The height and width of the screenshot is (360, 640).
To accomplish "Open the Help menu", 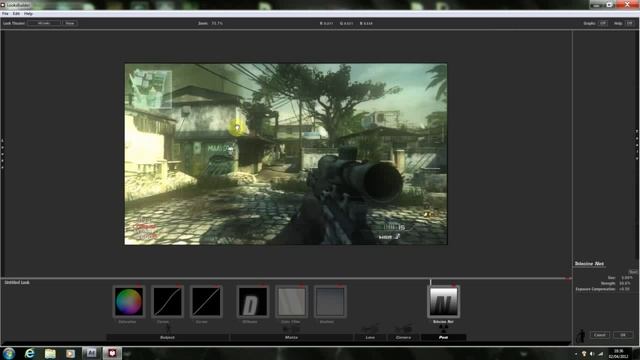I will point(28,14).
